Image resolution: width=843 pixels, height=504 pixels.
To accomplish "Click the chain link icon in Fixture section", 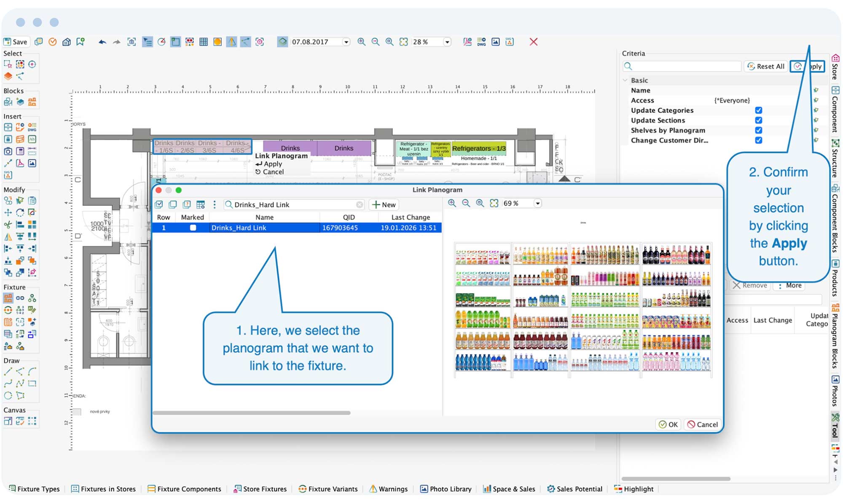I will [x=20, y=298].
